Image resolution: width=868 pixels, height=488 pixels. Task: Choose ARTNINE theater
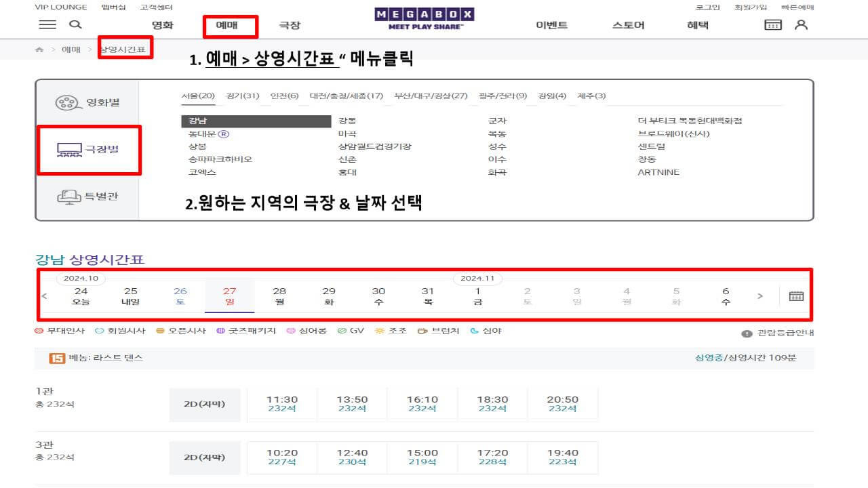658,173
